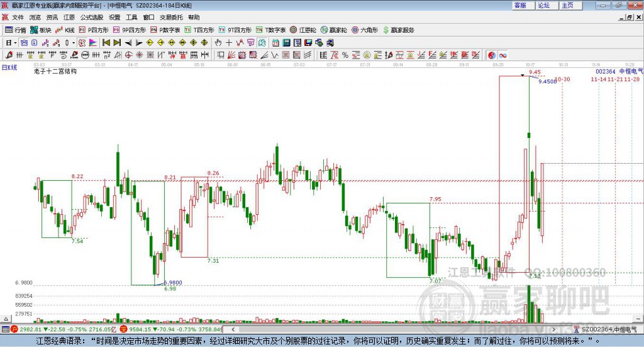Click the 深 Shenzhen index badge
This screenshot has height=347, width=644.
123,329
